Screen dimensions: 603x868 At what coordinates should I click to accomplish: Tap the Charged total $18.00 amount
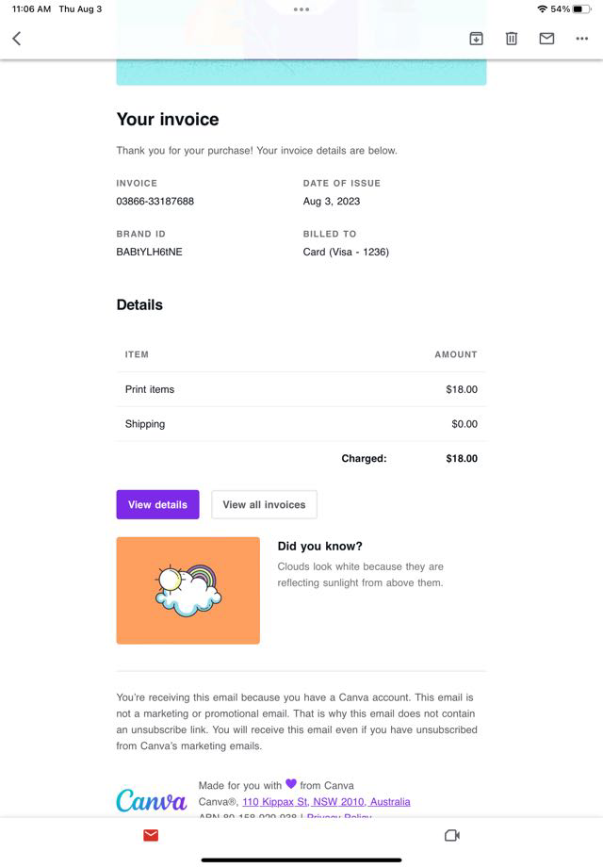pyautogui.click(x=462, y=459)
